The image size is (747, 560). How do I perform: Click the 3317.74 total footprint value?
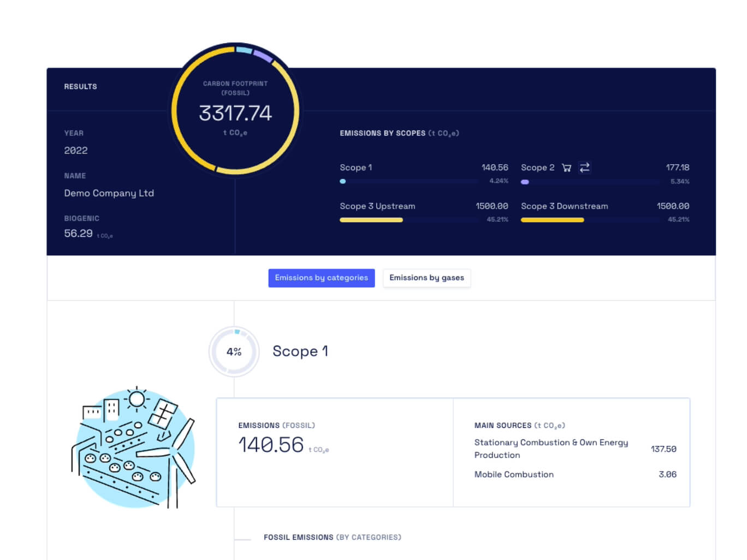point(235,113)
